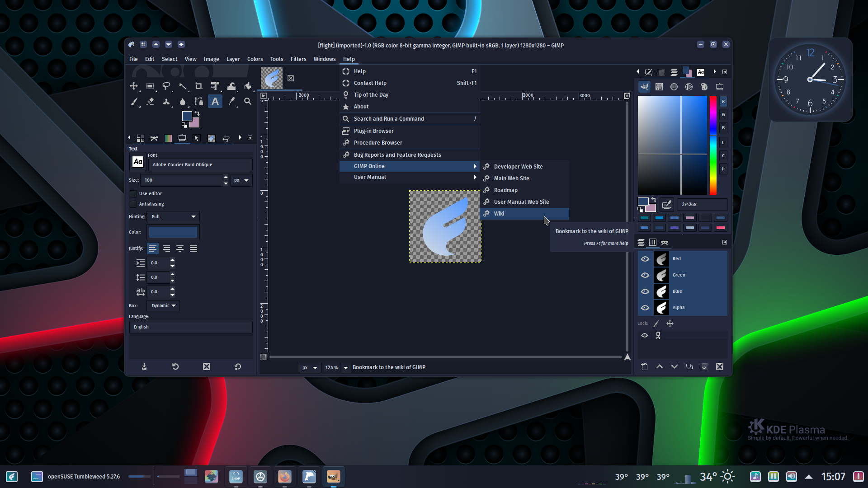Open the Hinting Full dropdown
Image resolution: width=868 pixels, height=488 pixels.
coord(174,217)
